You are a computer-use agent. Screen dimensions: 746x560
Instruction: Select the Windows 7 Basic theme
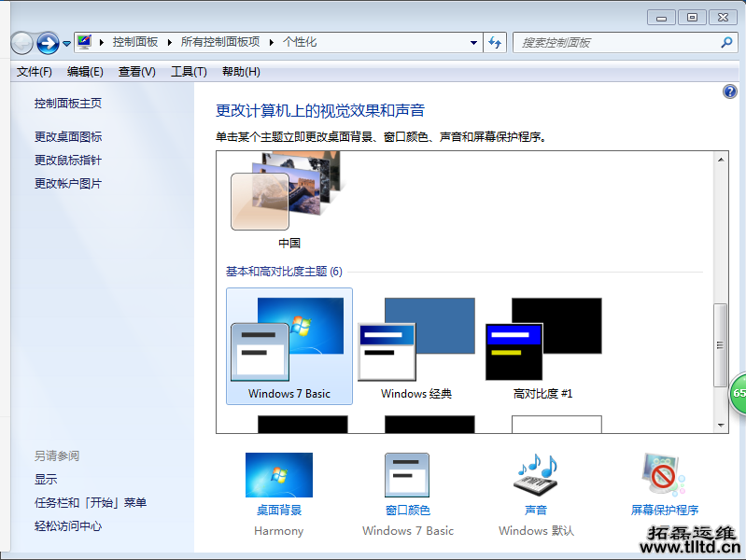[x=289, y=346]
